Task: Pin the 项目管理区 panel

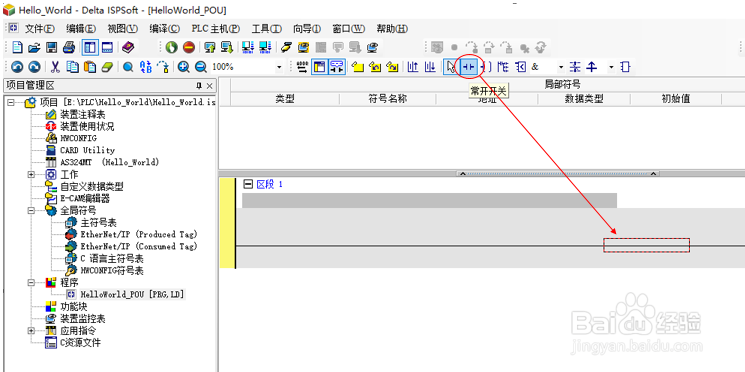Action: pyautogui.click(x=199, y=86)
